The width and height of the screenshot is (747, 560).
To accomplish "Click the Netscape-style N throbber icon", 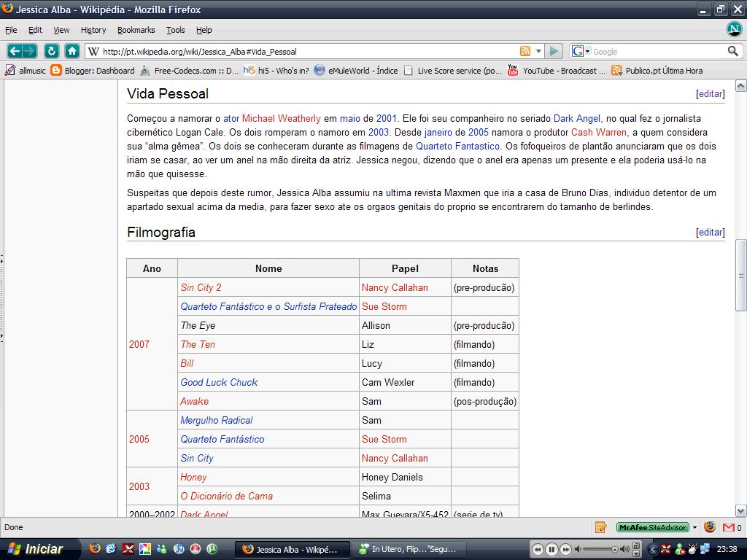I will tap(734, 29).
